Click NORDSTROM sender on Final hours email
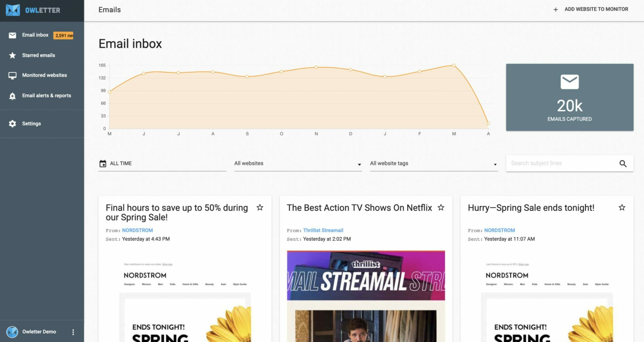The width and height of the screenshot is (644, 342). (x=138, y=230)
